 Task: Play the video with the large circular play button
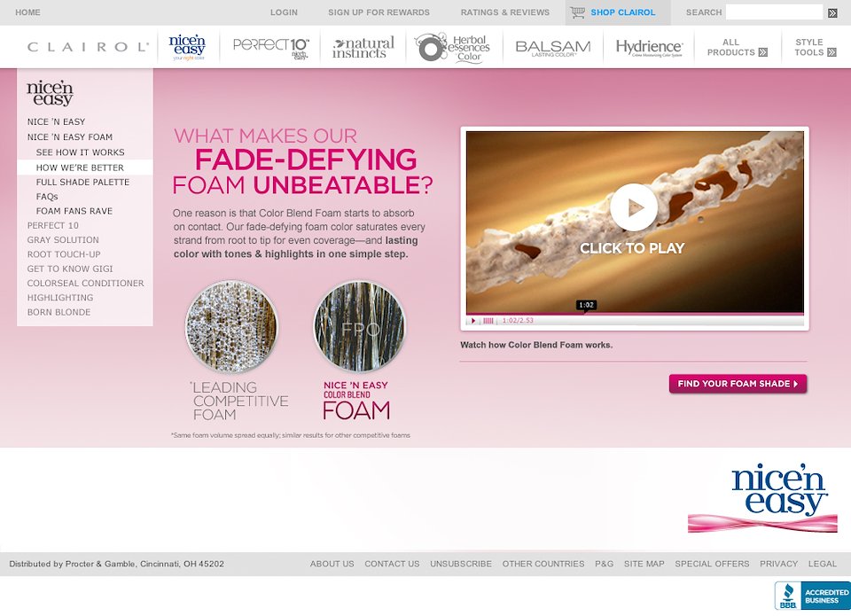[633, 207]
